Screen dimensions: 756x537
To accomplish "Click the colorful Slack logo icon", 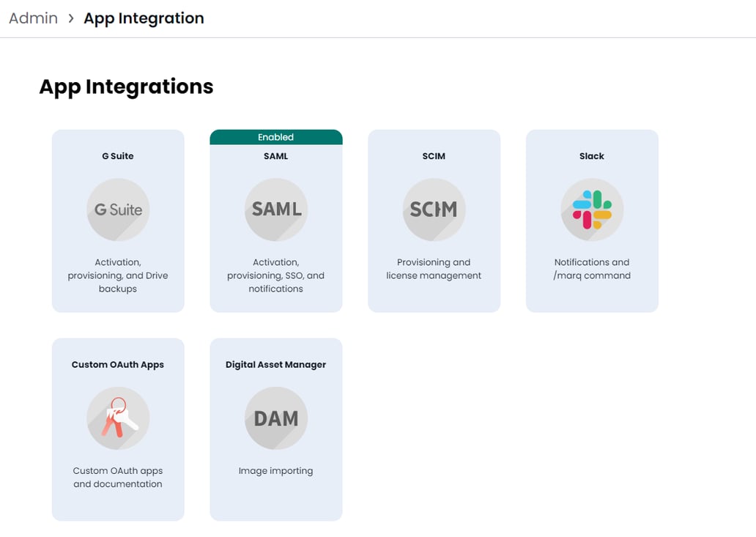I will [x=591, y=210].
